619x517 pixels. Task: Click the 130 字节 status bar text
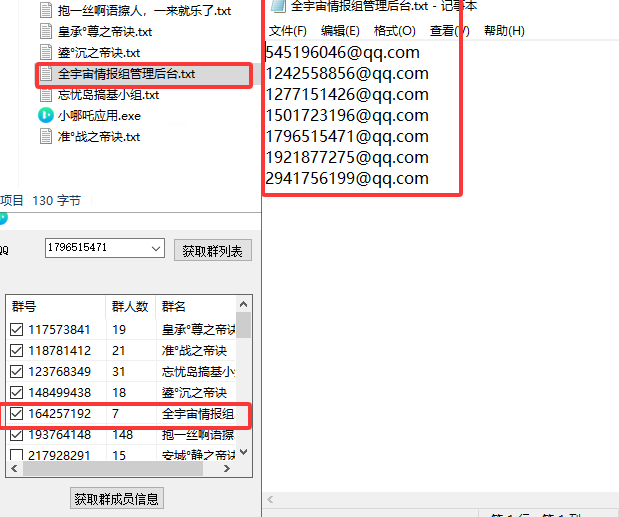click(56, 200)
